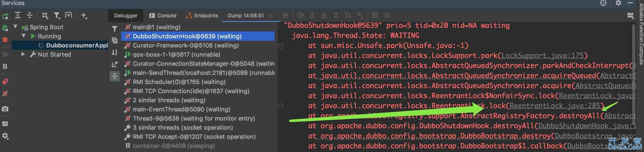Screen dimensions: 644x152
Task: Open the Layout Settings icon at far right
Action: pos(630,16)
